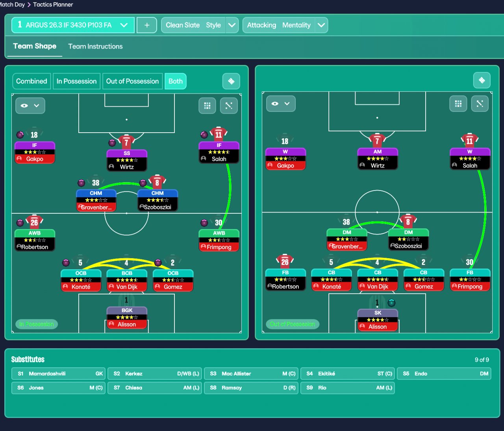Open the Attacking Mentality dropdown arrow

pyautogui.click(x=321, y=25)
